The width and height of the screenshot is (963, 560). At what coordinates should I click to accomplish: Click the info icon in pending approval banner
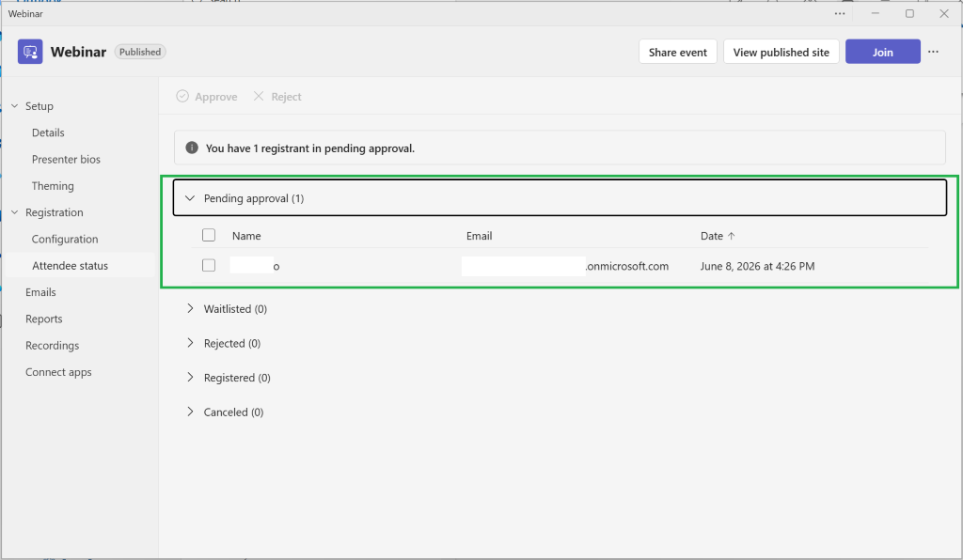tap(192, 148)
